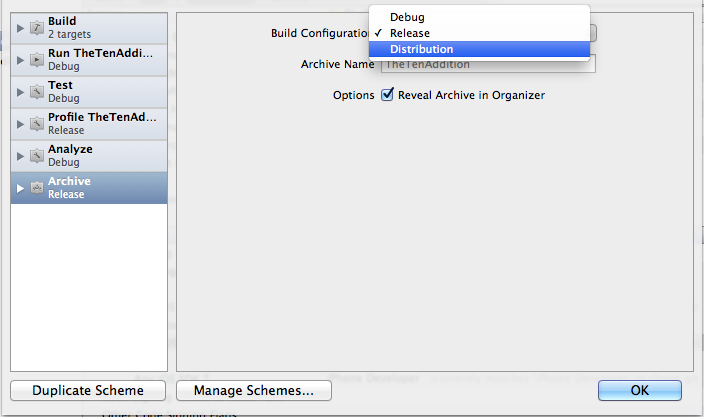Click the Archive action icon
This screenshot has height=417, width=704.
37,188
